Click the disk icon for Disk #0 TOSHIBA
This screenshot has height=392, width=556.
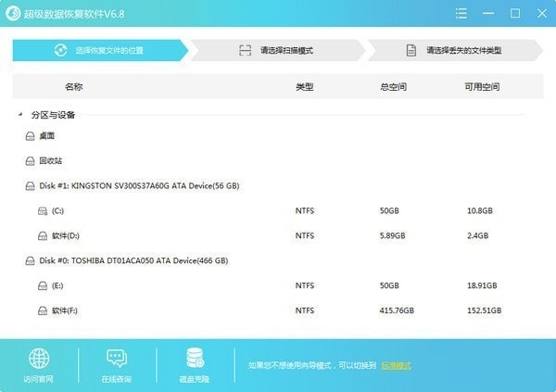tap(31, 261)
